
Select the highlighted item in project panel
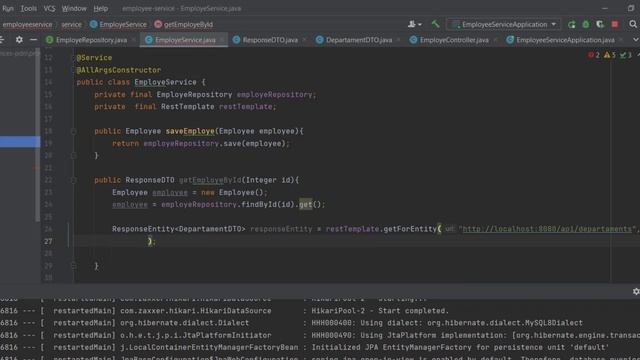tap(20, 142)
